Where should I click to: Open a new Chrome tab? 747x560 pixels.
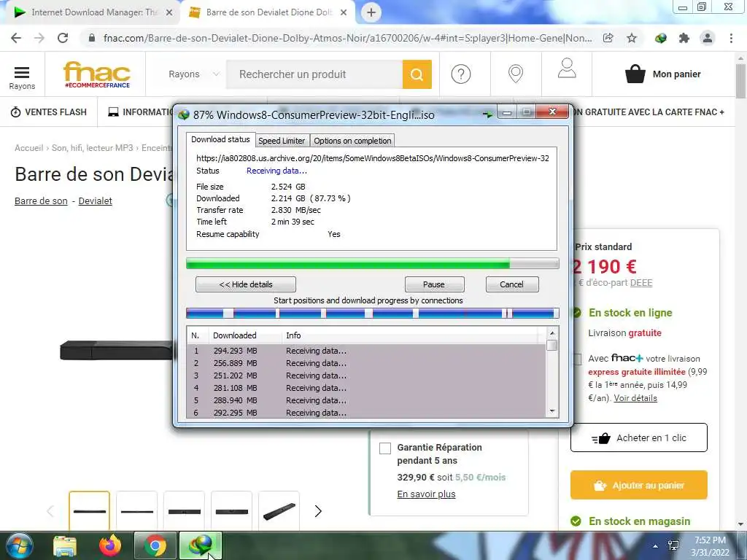pos(371,12)
